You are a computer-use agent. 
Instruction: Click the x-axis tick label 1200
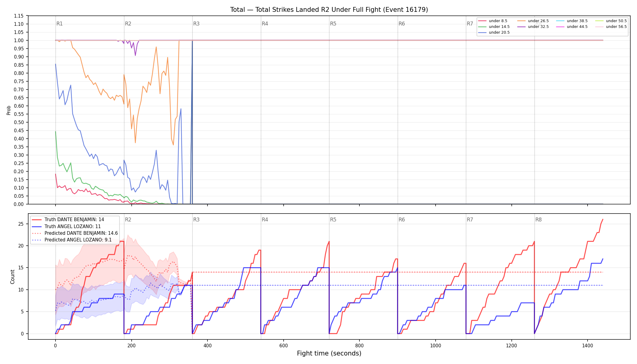coord(512,345)
